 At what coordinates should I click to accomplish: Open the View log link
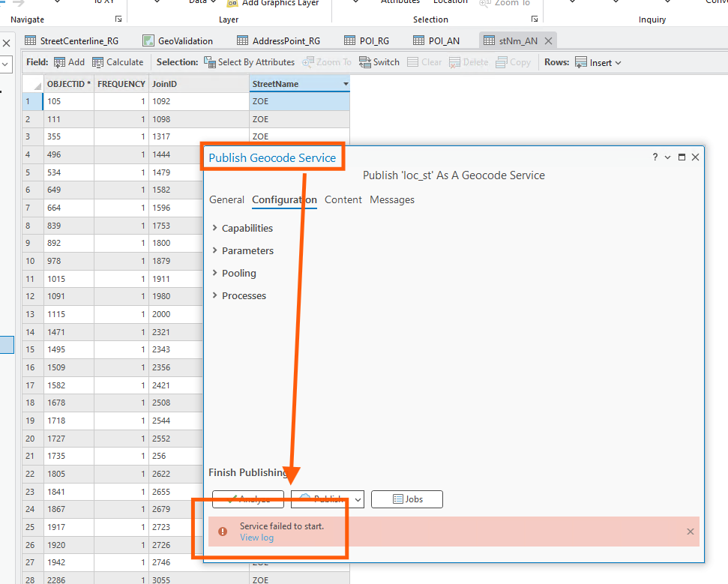point(256,538)
